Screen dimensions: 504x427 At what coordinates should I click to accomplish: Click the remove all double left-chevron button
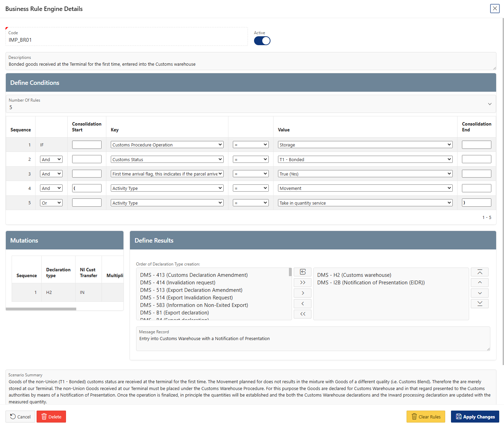303,314
